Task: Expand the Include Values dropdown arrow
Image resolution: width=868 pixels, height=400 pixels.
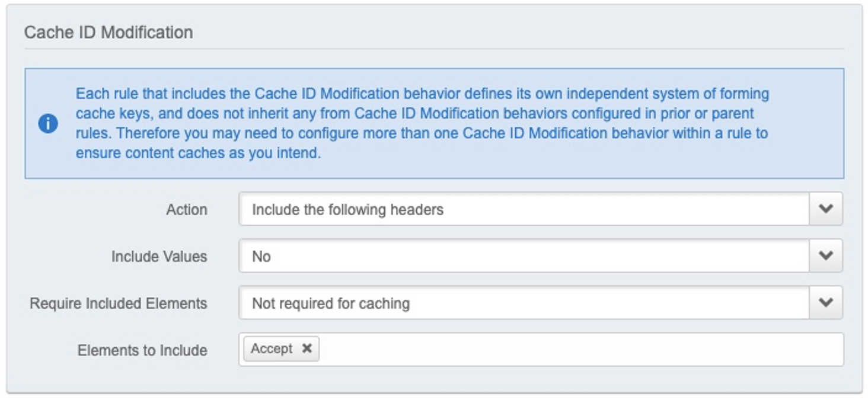Action: 825,256
